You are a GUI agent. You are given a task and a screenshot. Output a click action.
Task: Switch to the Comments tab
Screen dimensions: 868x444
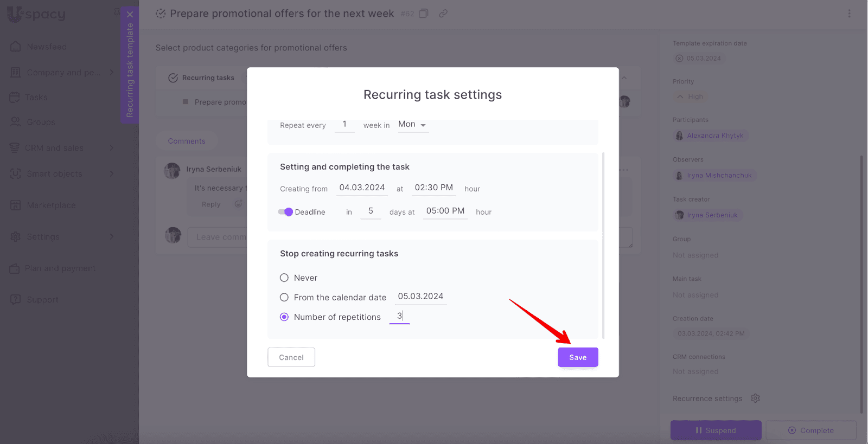tap(187, 141)
